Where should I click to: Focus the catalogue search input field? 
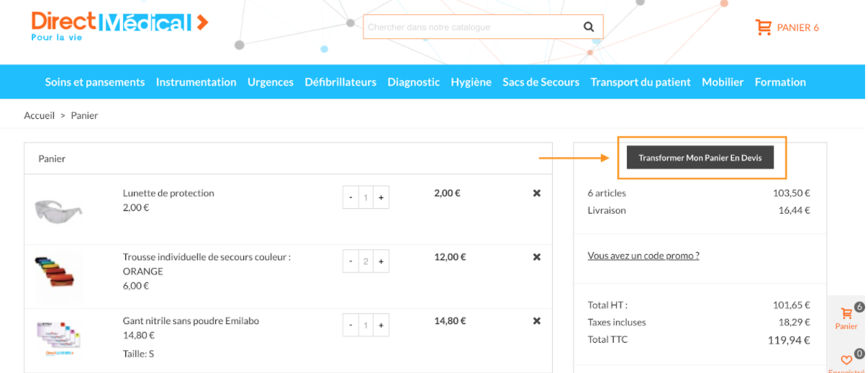click(472, 27)
